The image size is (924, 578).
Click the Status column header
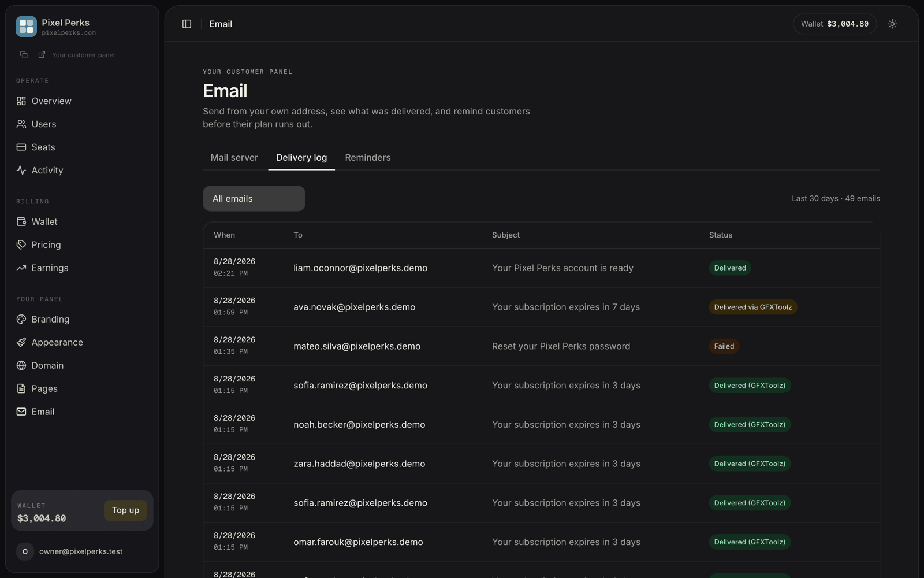[721, 235]
